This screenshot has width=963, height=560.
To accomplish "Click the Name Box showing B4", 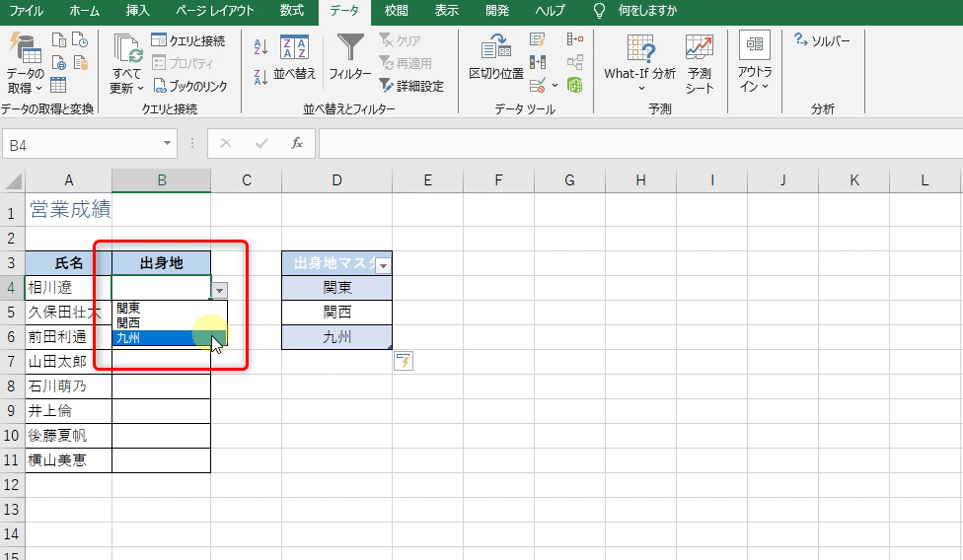I will (x=89, y=145).
